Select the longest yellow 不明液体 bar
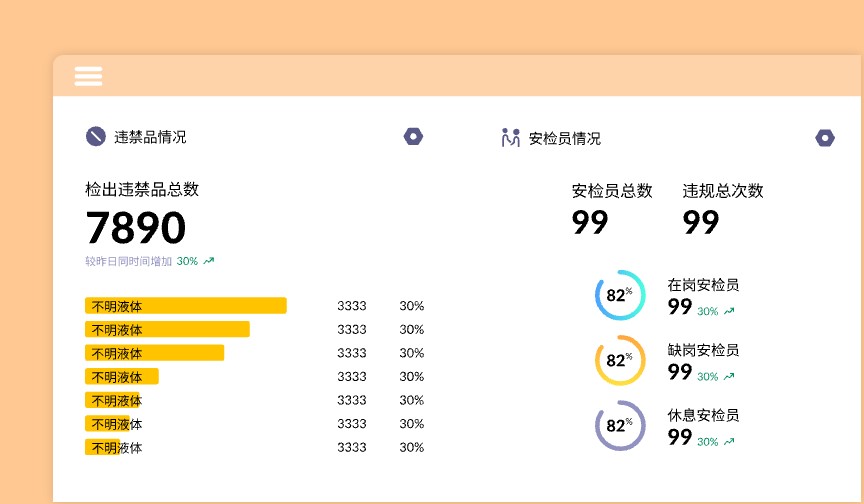Image resolution: width=864 pixels, height=504 pixels. 186,306
